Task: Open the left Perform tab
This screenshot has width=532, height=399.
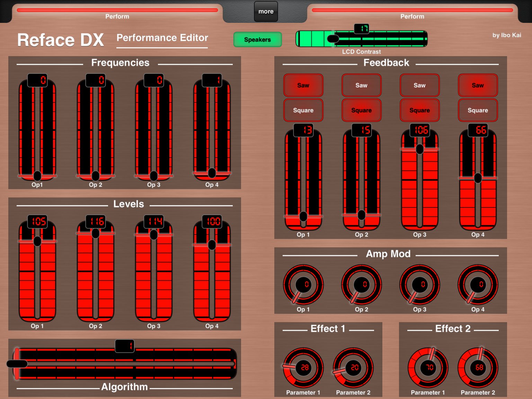Action: coord(117,13)
